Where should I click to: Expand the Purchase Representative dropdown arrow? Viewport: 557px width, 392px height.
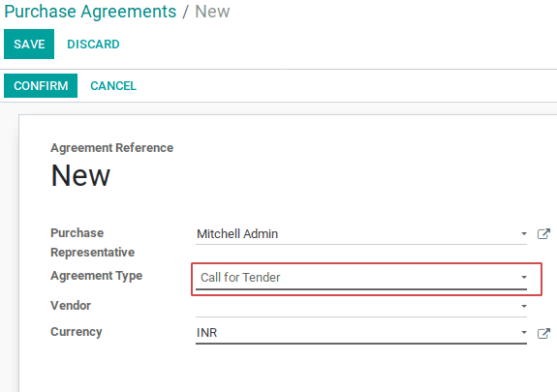pos(524,233)
